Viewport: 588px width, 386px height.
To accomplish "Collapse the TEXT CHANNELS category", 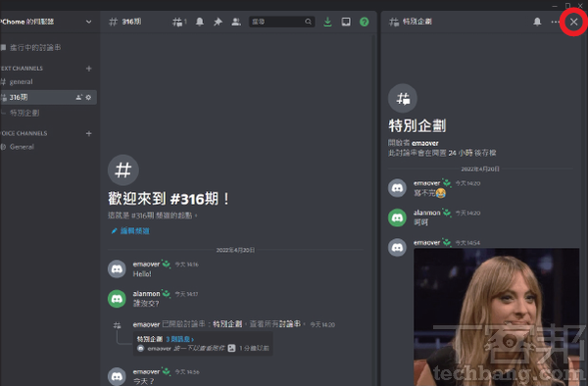I will [22, 69].
